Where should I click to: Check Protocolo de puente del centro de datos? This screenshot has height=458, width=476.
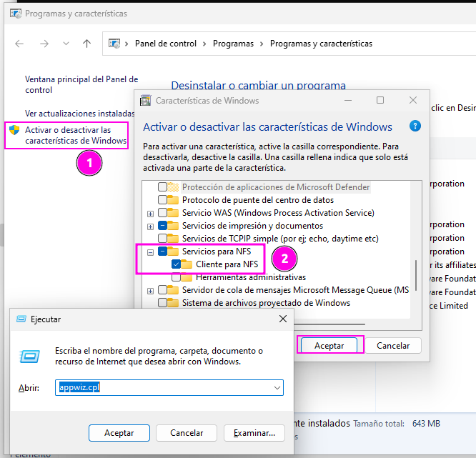(163, 200)
